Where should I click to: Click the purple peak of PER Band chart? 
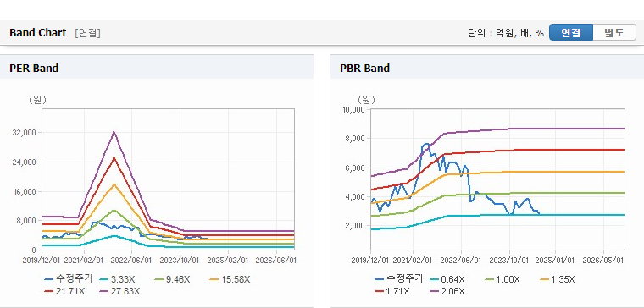click(114, 132)
